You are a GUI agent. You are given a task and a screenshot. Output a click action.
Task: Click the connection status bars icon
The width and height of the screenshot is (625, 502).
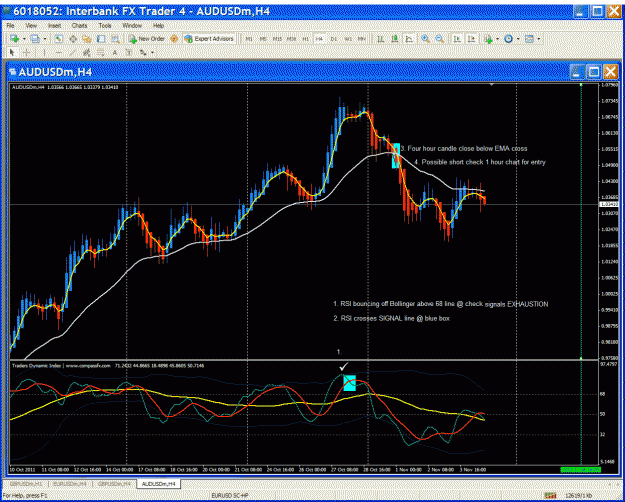tap(551, 495)
